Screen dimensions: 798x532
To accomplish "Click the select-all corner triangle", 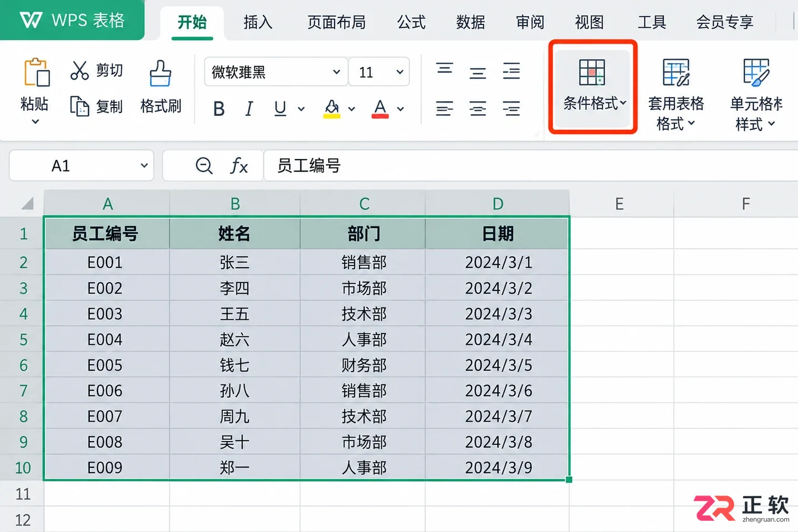I will (28, 204).
